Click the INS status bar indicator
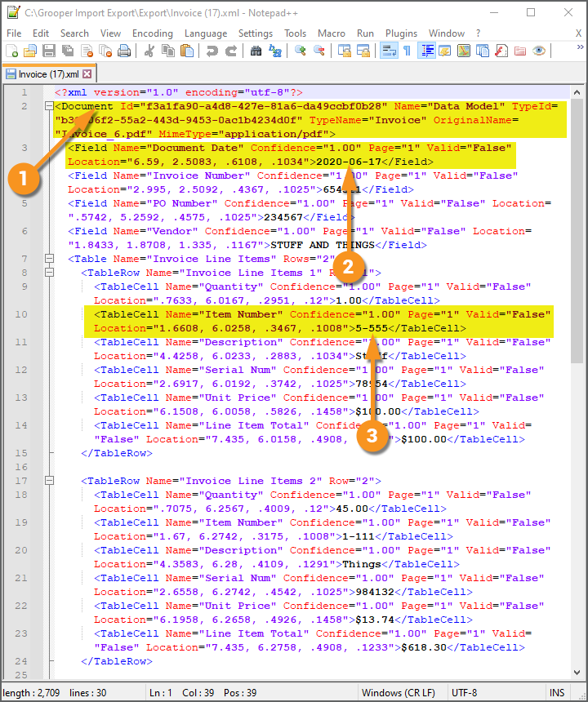Screen dimensions: 588x702 (557, 693)
